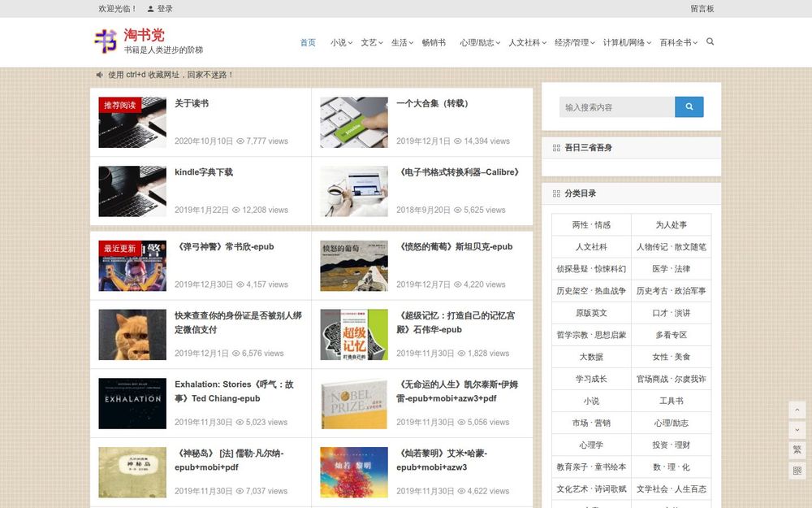
Task: Click the cat thumbnail for 身份证 post
Action: pyautogui.click(x=132, y=335)
